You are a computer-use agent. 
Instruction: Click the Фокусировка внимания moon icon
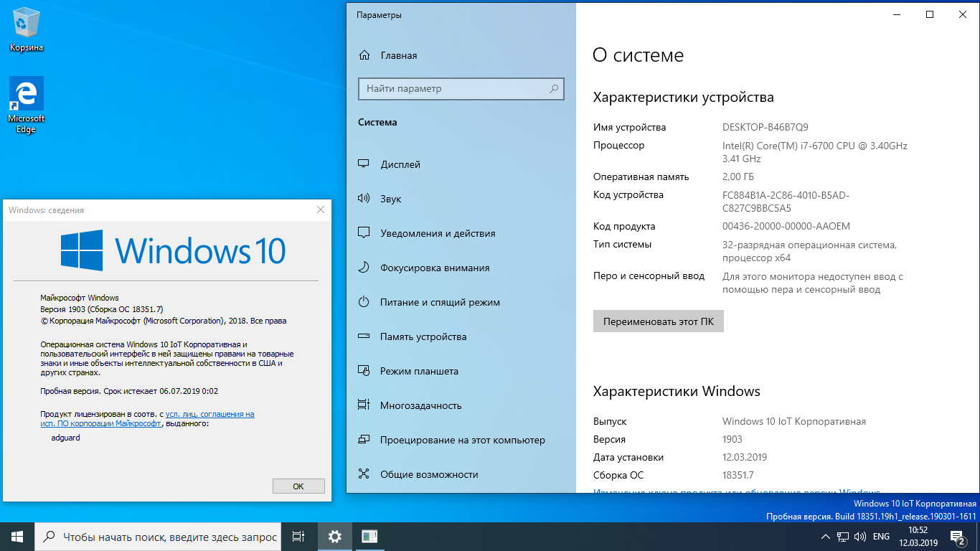364,268
